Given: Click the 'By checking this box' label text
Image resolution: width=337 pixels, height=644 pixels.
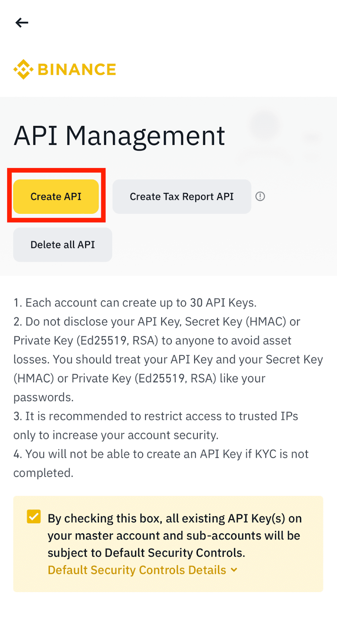Looking at the screenshot, I should tap(175, 535).
